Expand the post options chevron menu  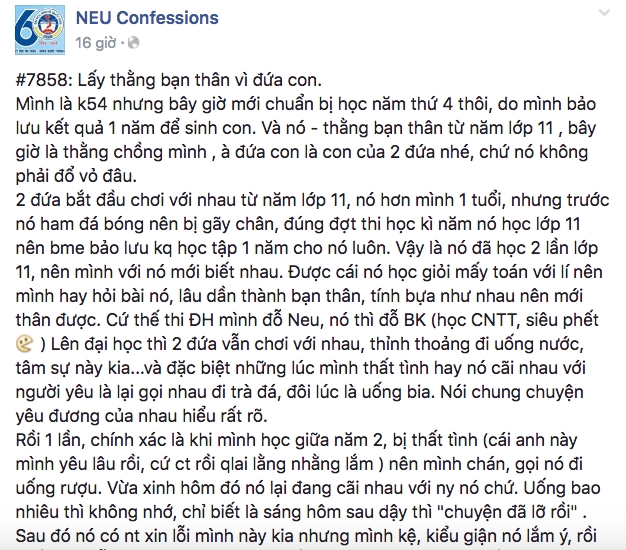(x=604, y=10)
